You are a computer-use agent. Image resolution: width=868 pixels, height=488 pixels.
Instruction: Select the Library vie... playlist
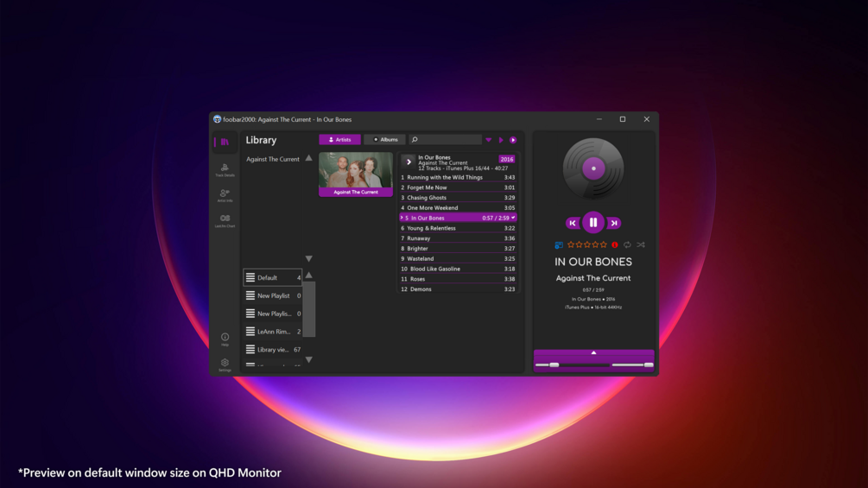click(x=272, y=350)
